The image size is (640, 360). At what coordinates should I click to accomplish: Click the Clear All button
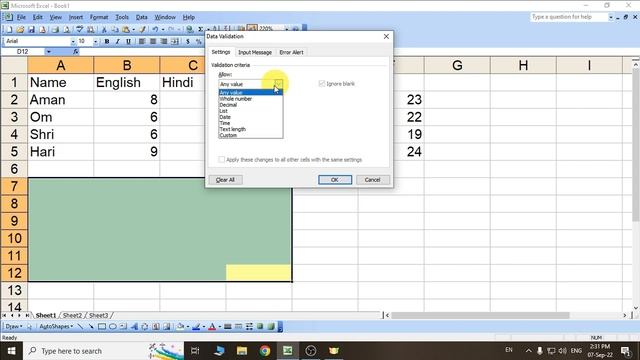click(225, 180)
